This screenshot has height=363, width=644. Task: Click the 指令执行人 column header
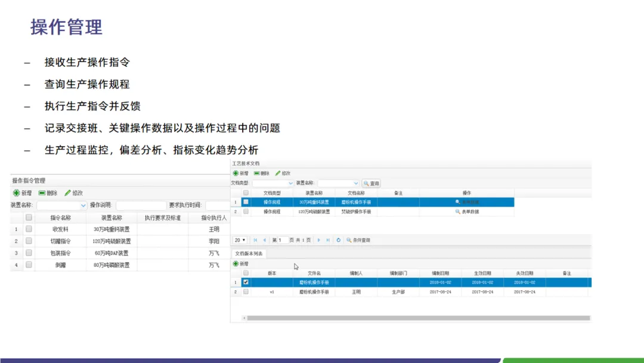point(213,217)
